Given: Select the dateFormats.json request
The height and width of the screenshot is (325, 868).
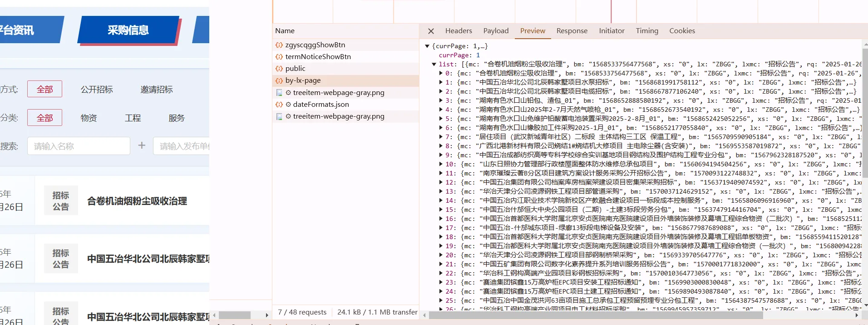Looking at the screenshot, I should coord(345,104).
